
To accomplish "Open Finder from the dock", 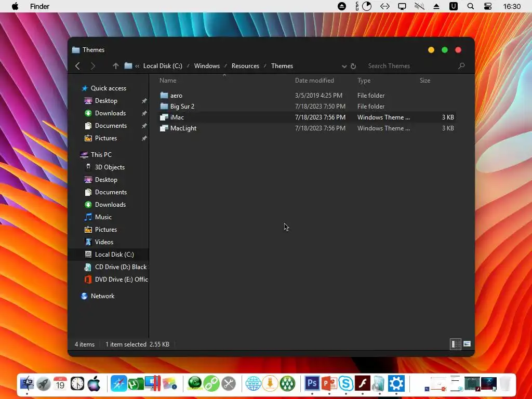I will 27,384.
